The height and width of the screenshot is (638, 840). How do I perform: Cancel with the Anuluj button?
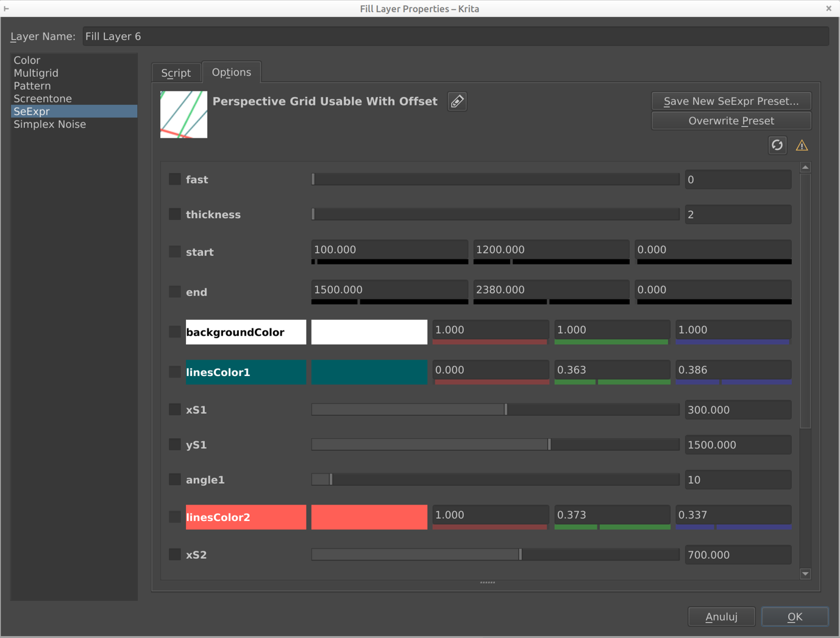721,617
